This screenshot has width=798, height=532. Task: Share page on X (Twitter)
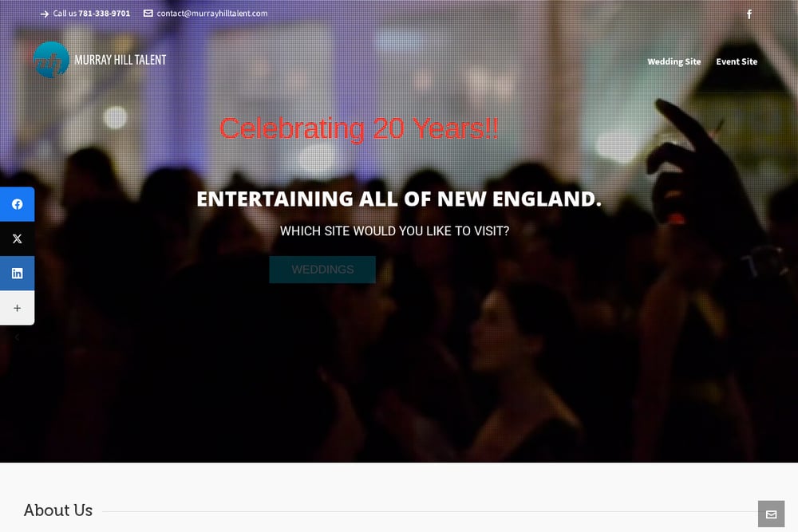(17, 238)
